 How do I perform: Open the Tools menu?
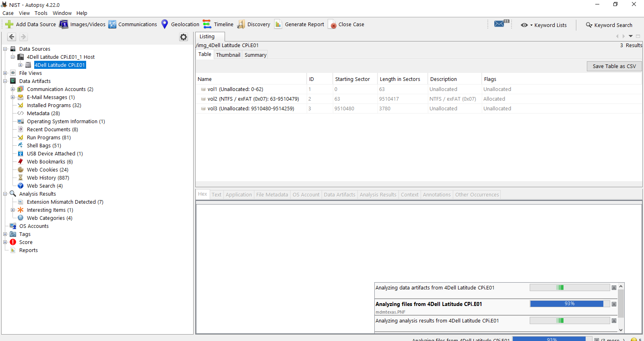41,13
